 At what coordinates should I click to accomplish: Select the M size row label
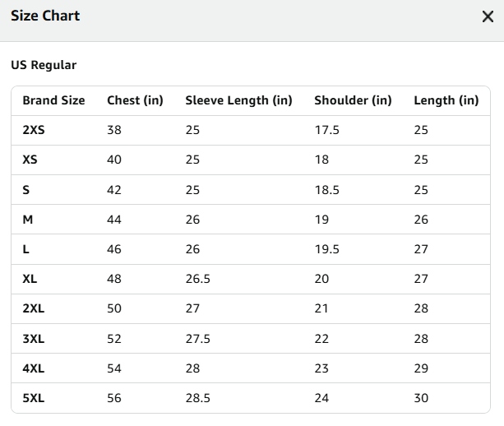pyautogui.click(x=28, y=220)
